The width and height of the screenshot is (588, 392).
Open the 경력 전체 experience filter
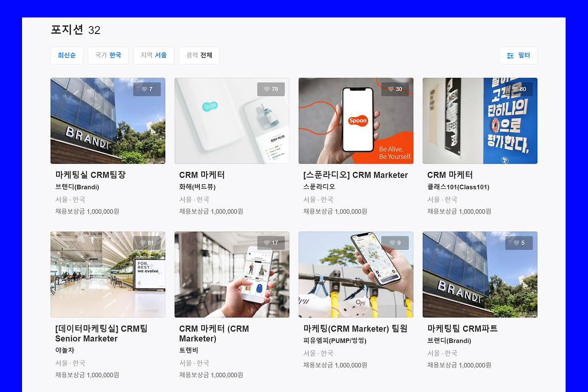(199, 56)
